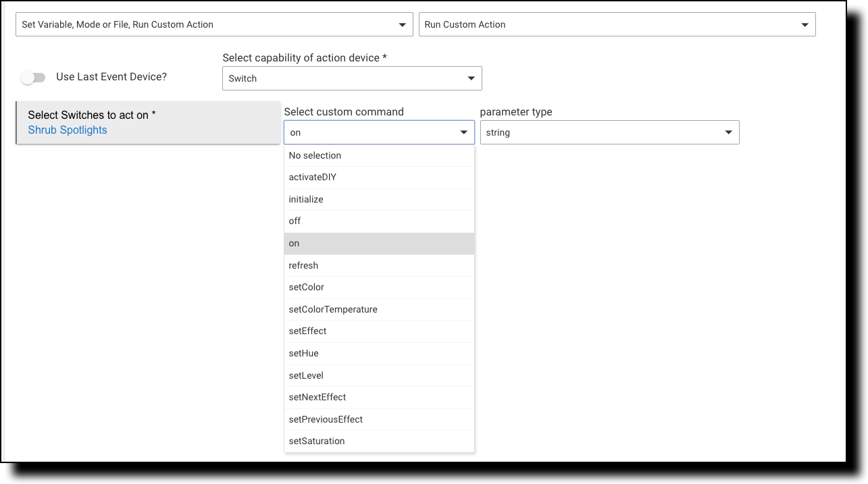Select setSaturation from the command list
This screenshot has width=868, height=484.
point(379,441)
